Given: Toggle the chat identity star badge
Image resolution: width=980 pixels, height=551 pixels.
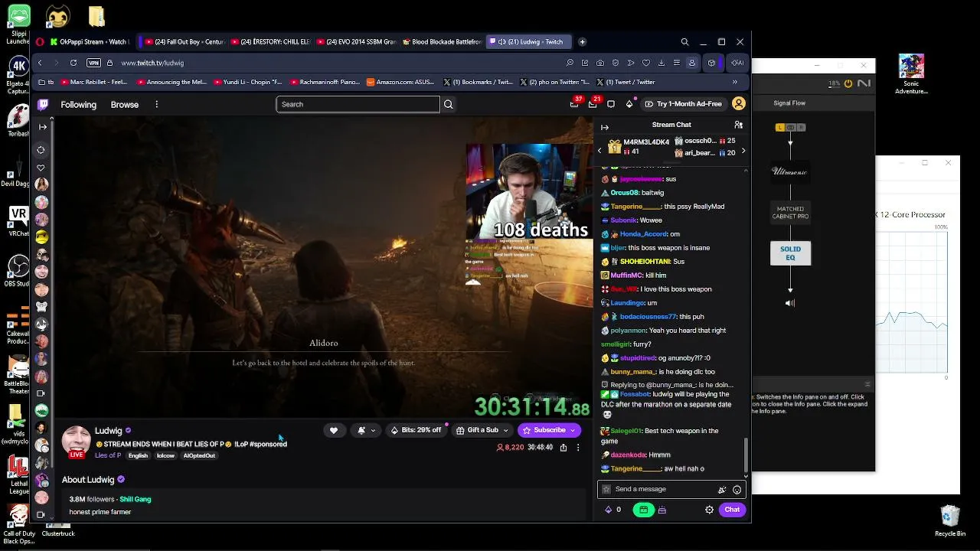Looking at the screenshot, I should (606, 489).
